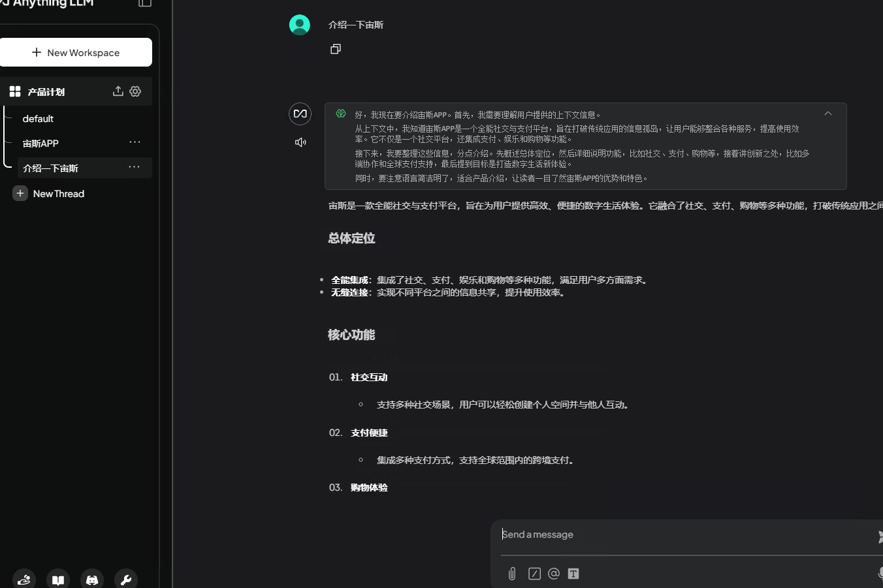
Task: Copy the user message 介绍一下宙斯
Action: tap(336, 49)
